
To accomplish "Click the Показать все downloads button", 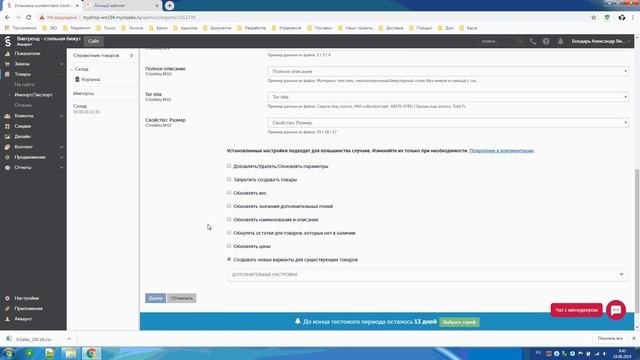I will coord(610,338).
